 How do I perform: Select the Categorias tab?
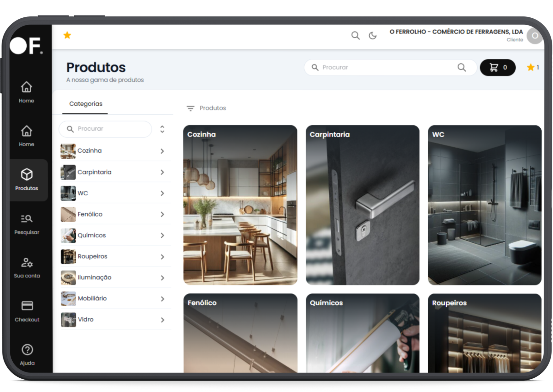pyautogui.click(x=85, y=104)
